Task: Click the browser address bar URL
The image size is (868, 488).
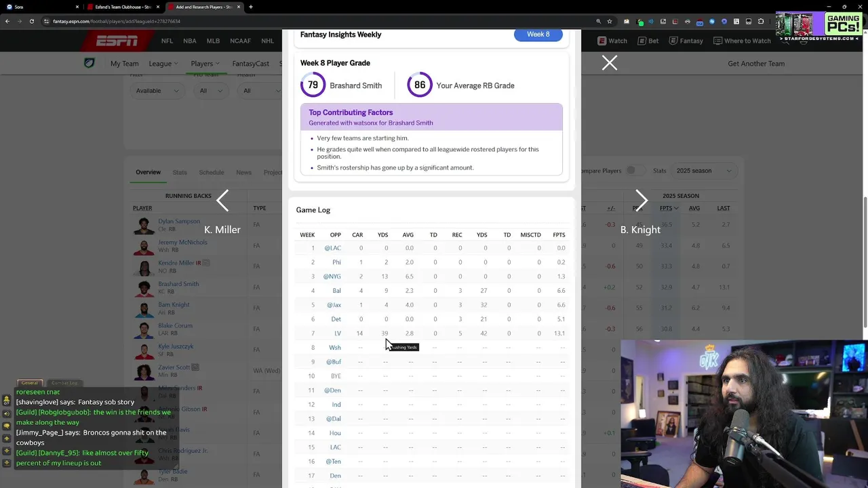Action: coord(117,21)
